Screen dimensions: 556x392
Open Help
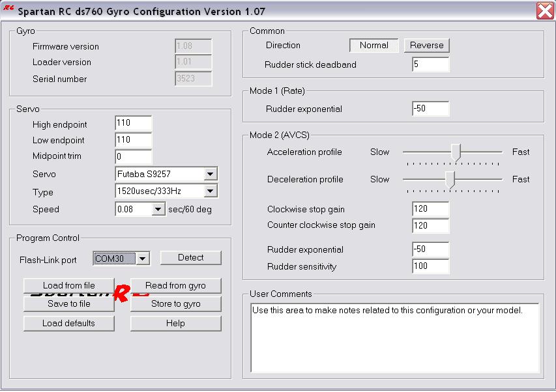pyautogui.click(x=175, y=324)
